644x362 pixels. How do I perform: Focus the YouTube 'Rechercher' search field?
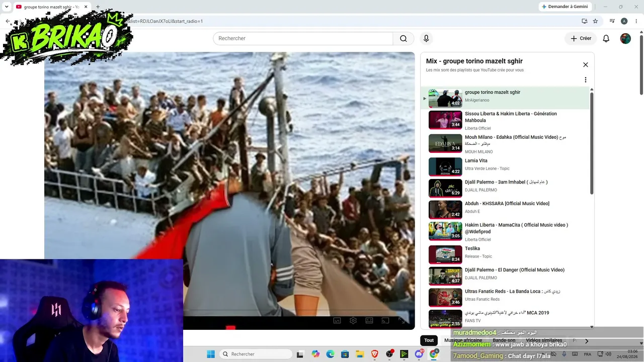[303, 39]
